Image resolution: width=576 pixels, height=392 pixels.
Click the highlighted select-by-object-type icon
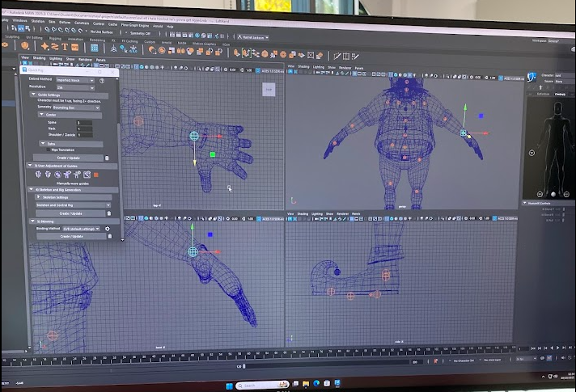(x=21, y=28)
